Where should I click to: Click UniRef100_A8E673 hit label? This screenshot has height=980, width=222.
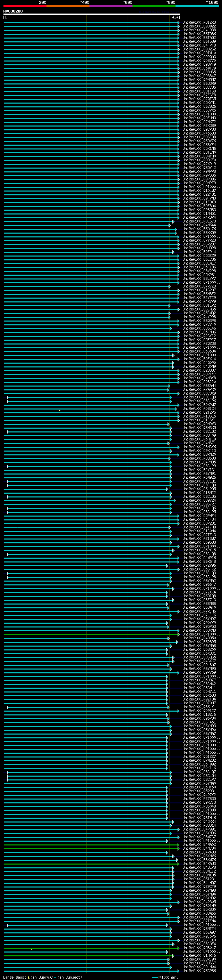(x=199, y=221)
